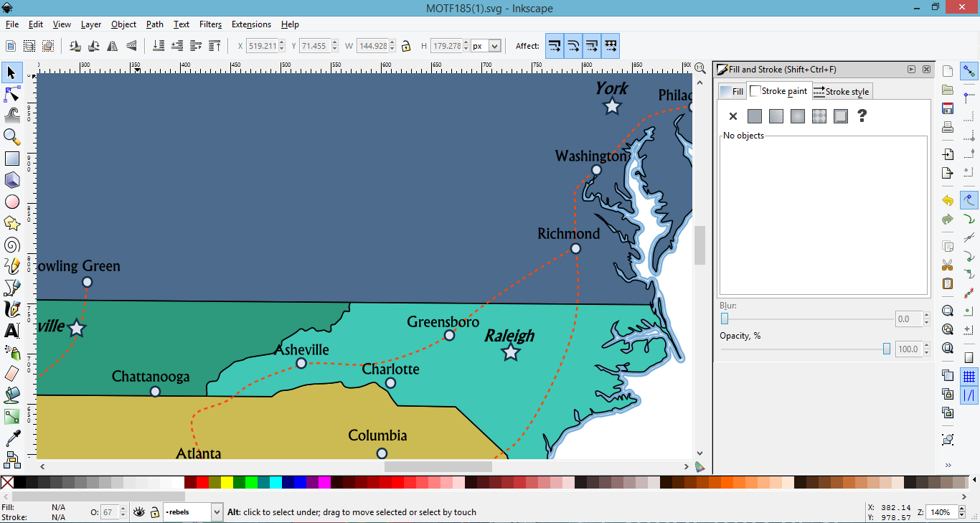The height and width of the screenshot is (523, 980).
Task: Select the Eraser tool
Action: tap(11, 373)
